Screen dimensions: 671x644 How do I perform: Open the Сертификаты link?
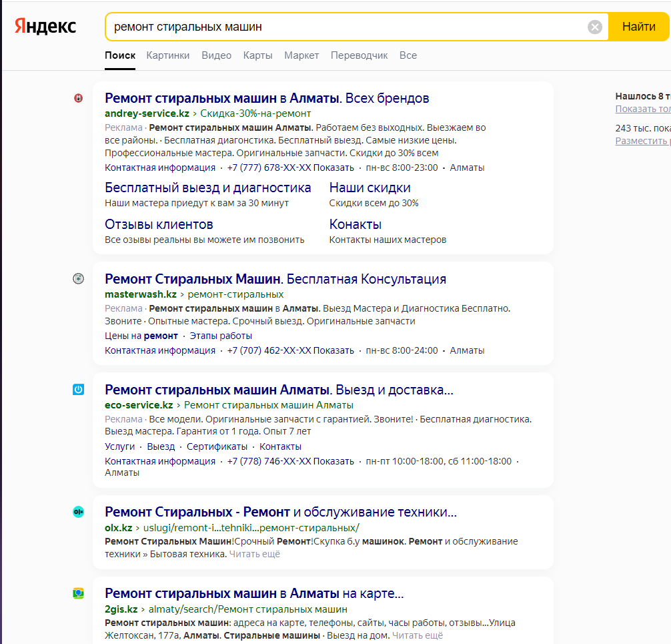(x=217, y=446)
